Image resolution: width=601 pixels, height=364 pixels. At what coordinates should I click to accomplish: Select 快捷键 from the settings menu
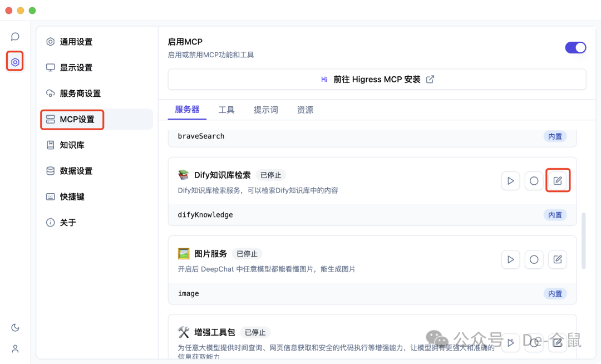pyautogui.click(x=71, y=196)
